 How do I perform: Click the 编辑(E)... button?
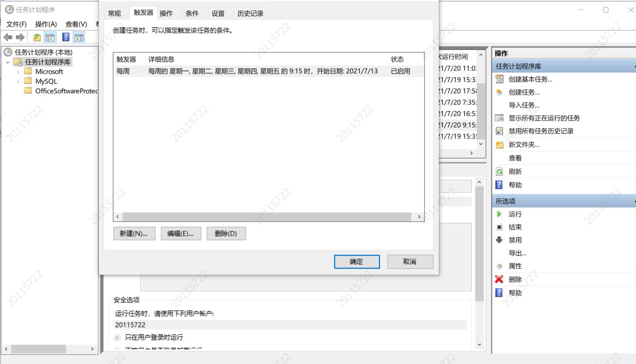click(181, 233)
